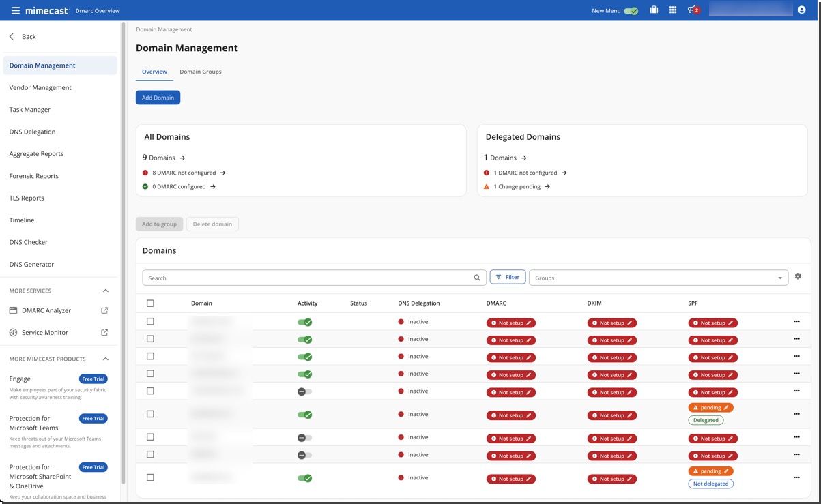Click the search magnifier icon
The height and width of the screenshot is (504, 821).
pos(477,278)
